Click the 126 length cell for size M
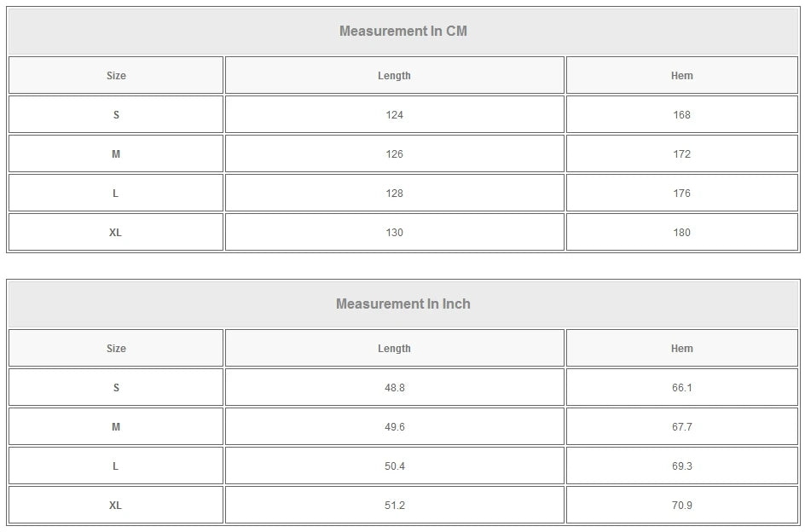 (x=394, y=154)
